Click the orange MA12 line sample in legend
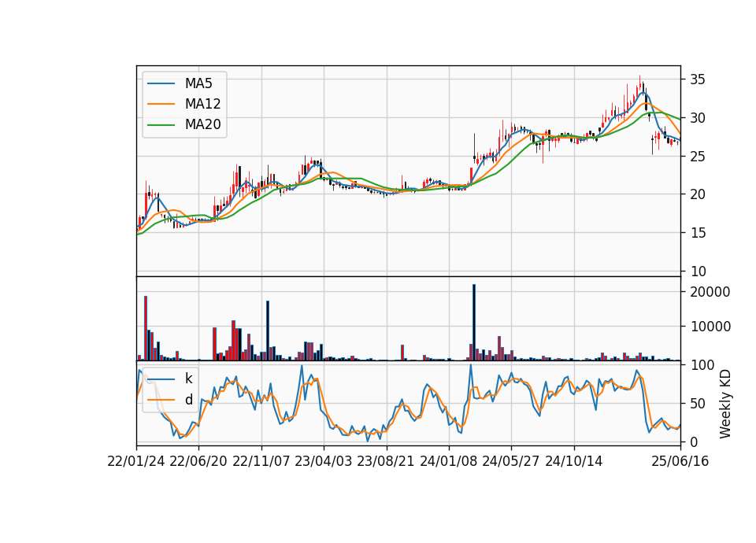756x543 pixels. [x=161, y=104]
